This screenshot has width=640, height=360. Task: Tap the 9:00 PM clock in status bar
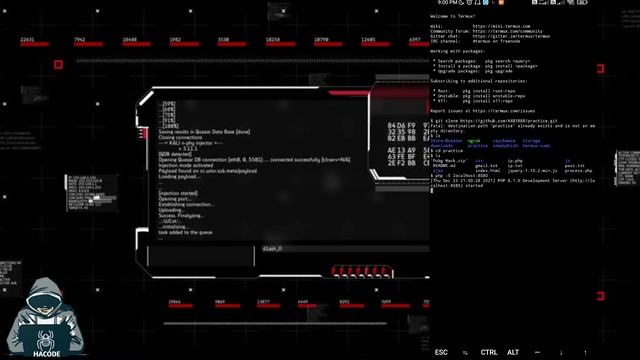click(x=447, y=2)
